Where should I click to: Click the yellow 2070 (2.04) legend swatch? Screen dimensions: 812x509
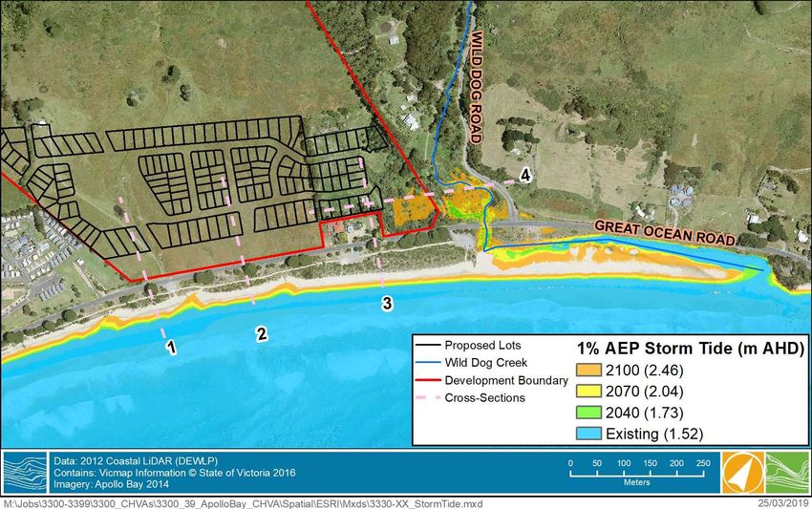[588, 391]
